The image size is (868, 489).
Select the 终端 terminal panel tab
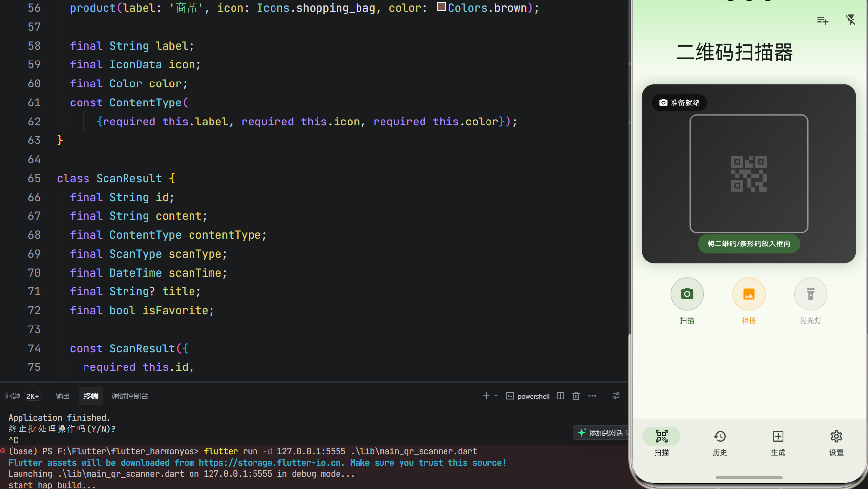pos(91,396)
